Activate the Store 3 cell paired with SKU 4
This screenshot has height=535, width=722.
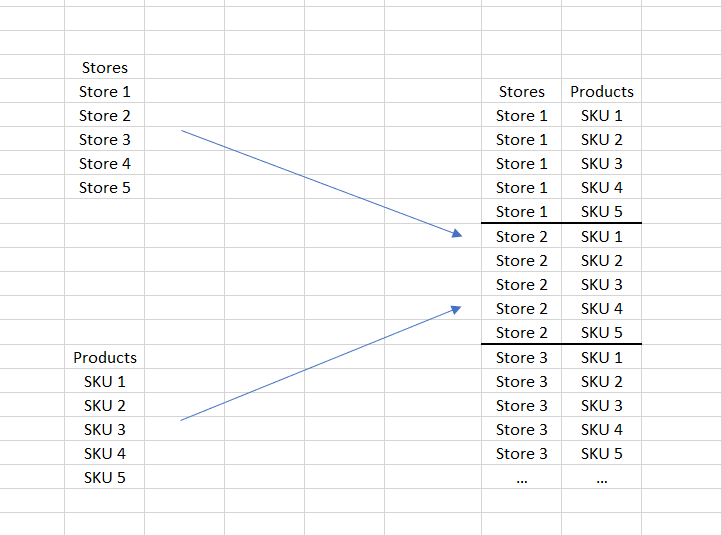coord(522,430)
